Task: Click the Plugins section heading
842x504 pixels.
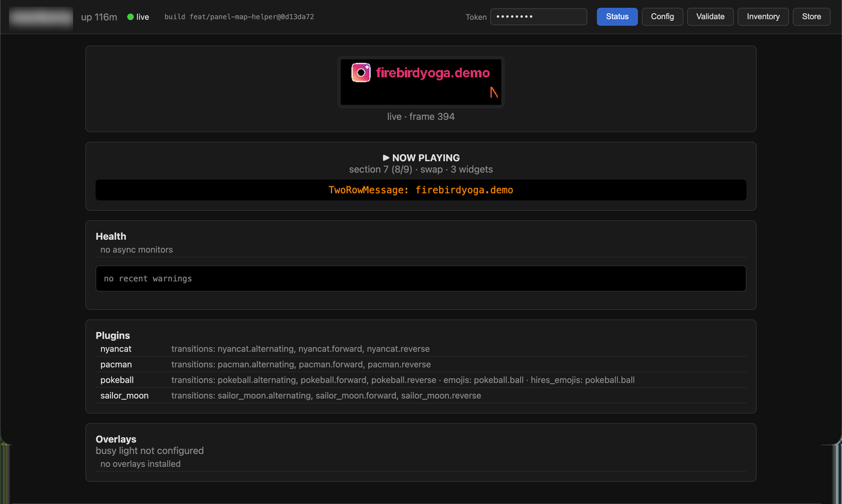Action: [x=113, y=336]
